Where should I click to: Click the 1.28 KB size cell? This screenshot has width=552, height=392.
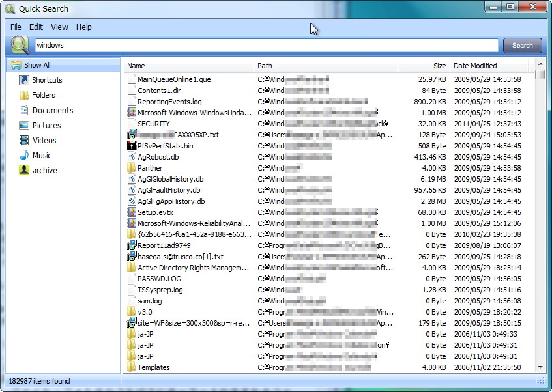(x=434, y=290)
